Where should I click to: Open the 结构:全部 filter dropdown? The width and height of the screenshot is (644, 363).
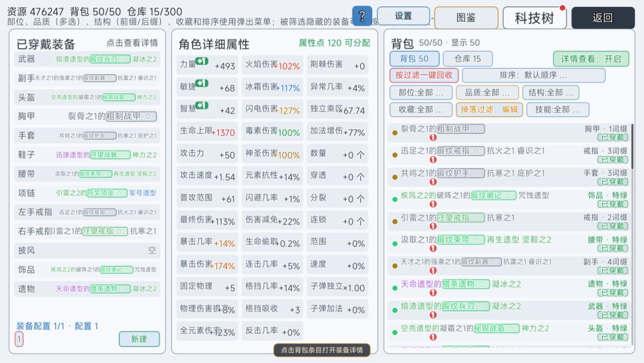tap(551, 93)
